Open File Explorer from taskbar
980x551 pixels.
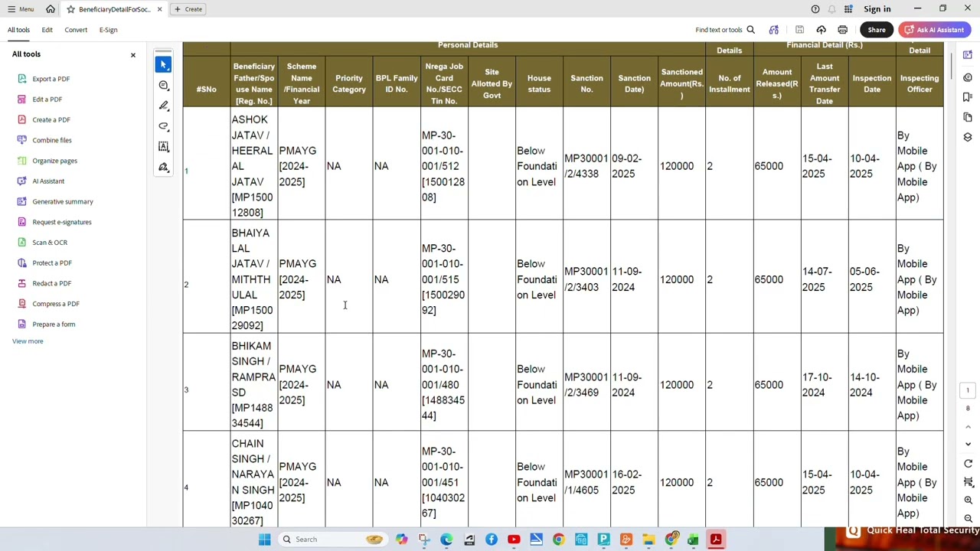(x=648, y=540)
